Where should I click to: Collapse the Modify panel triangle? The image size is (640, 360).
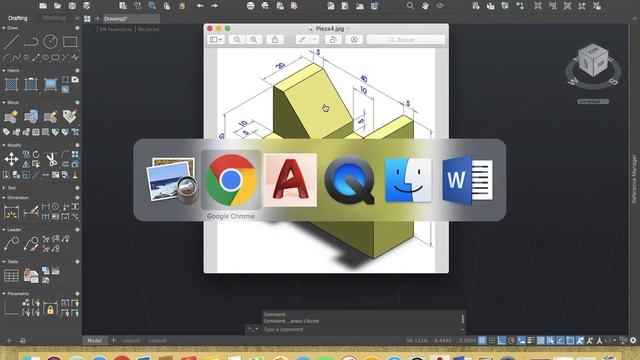[4, 145]
